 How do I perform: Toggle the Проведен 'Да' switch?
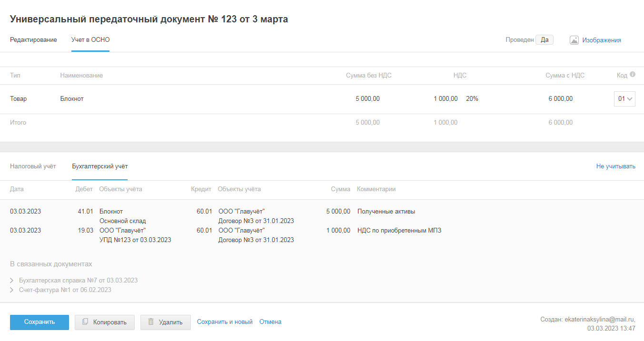pyautogui.click(x=544, y=40)
